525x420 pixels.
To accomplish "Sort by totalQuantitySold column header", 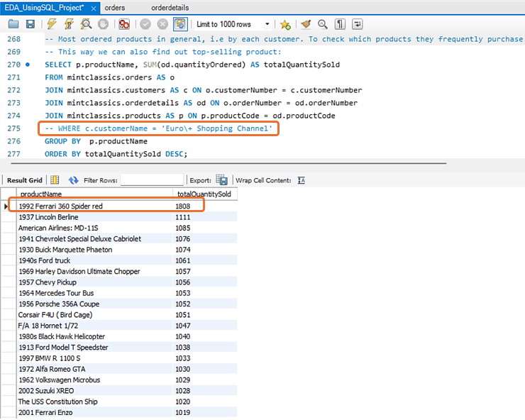I will [204, 194].
